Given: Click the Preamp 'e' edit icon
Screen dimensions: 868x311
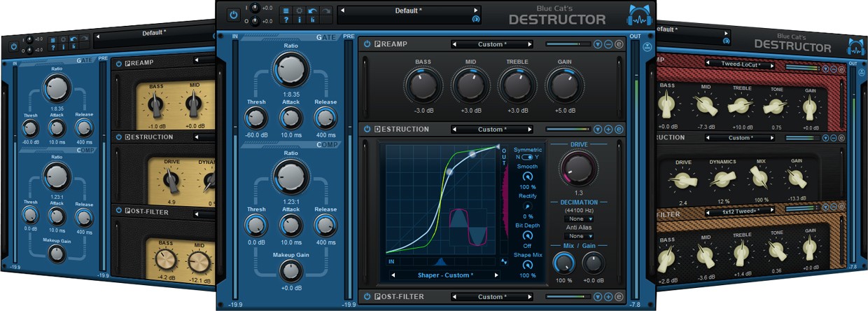Looking at the screenshot, I should (x=619, y=44).
